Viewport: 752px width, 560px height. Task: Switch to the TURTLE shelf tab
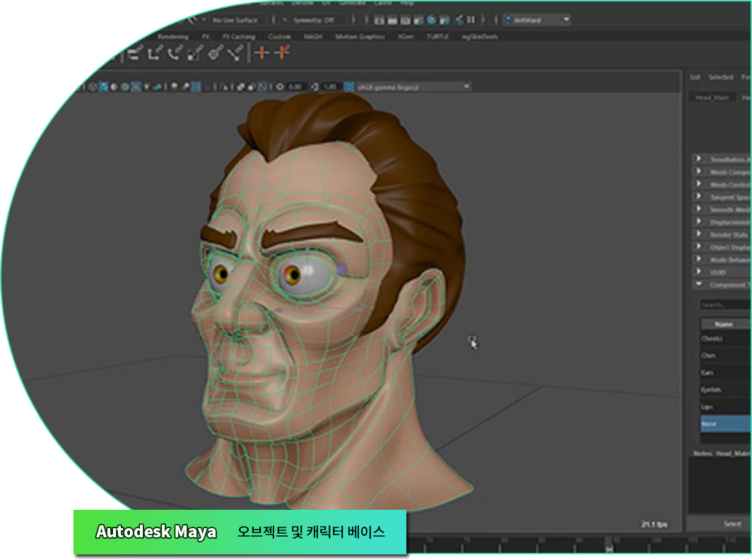(437, 37)
